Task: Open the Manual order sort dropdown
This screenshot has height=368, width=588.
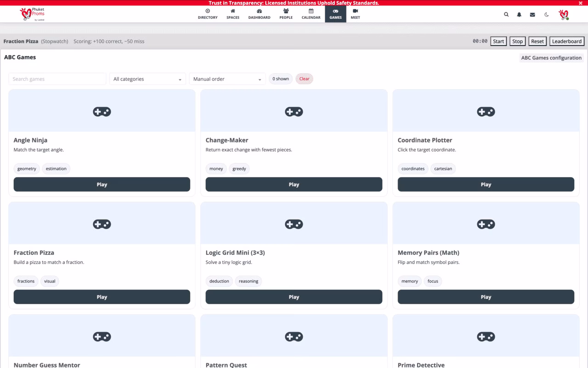Action: 227,79
